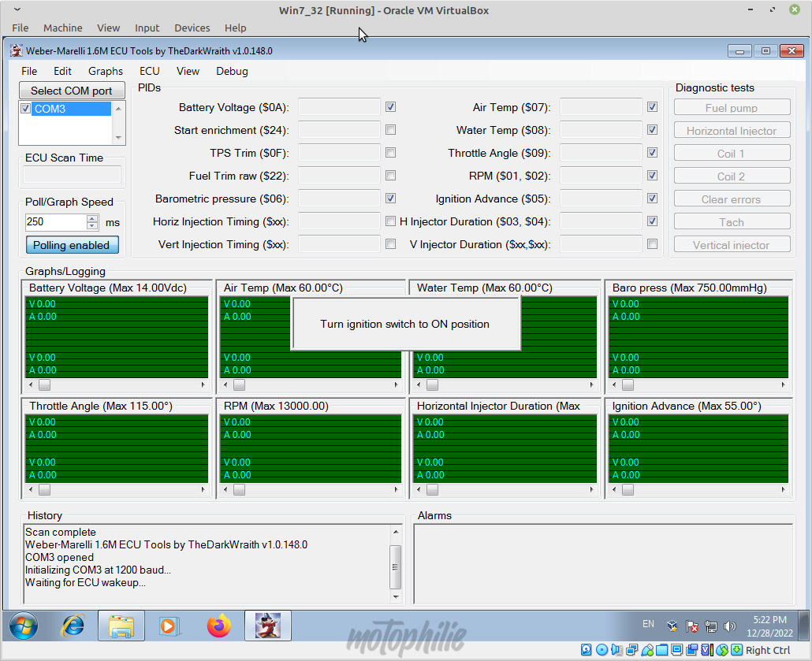Open Windows Explorer from the taskbar
812x661 pixels.
121,626
